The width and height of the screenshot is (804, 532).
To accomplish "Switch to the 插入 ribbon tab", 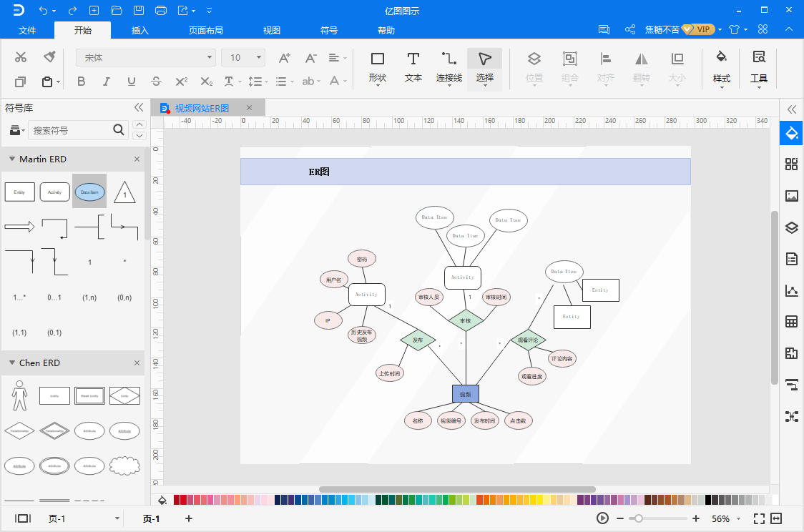I will click(x=140, y=30).
